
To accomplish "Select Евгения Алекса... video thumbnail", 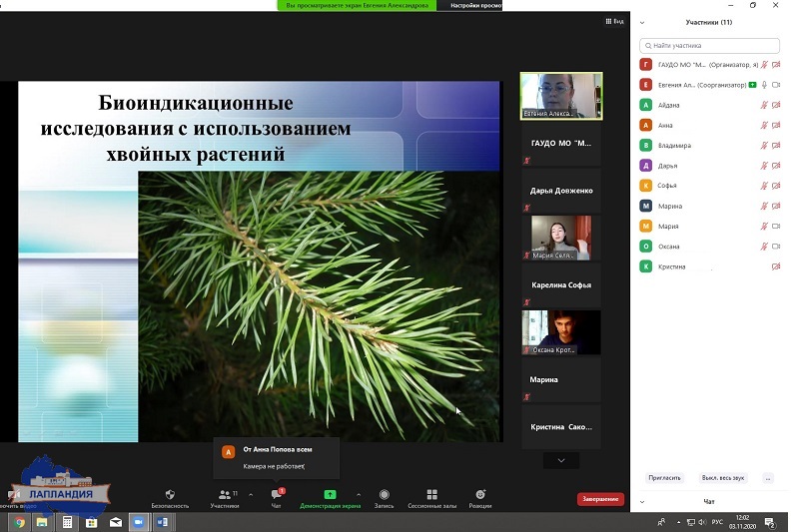I will [x=561, y=96].
